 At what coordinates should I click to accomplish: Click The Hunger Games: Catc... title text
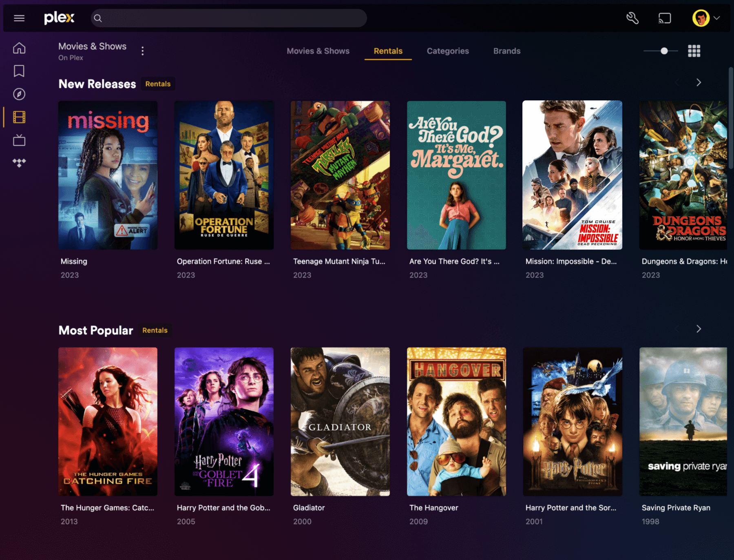[x=108, y=508]
